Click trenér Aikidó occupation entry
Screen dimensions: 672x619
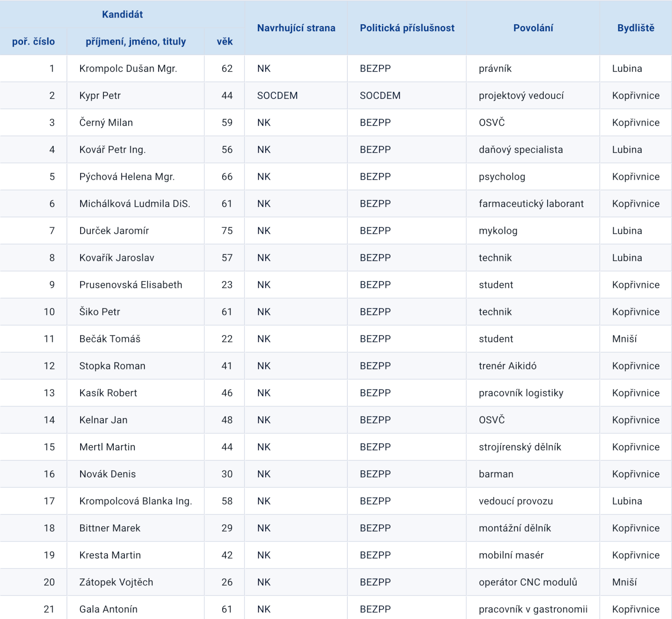coord(507,366)
